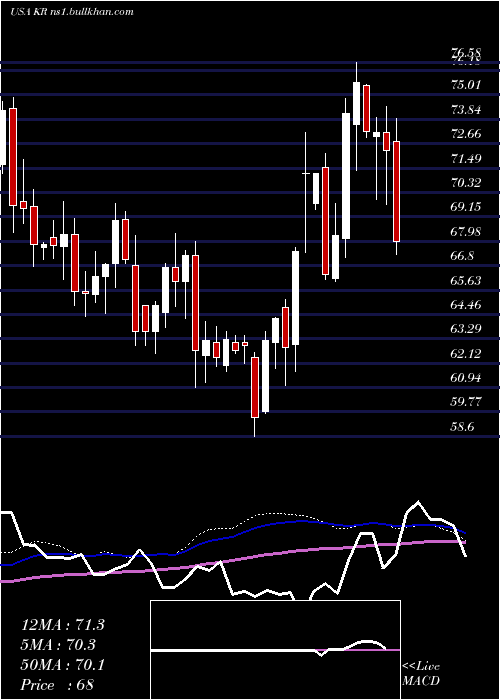Select the 62.12 price axis label
500x700 pixels.
[467, 354]
